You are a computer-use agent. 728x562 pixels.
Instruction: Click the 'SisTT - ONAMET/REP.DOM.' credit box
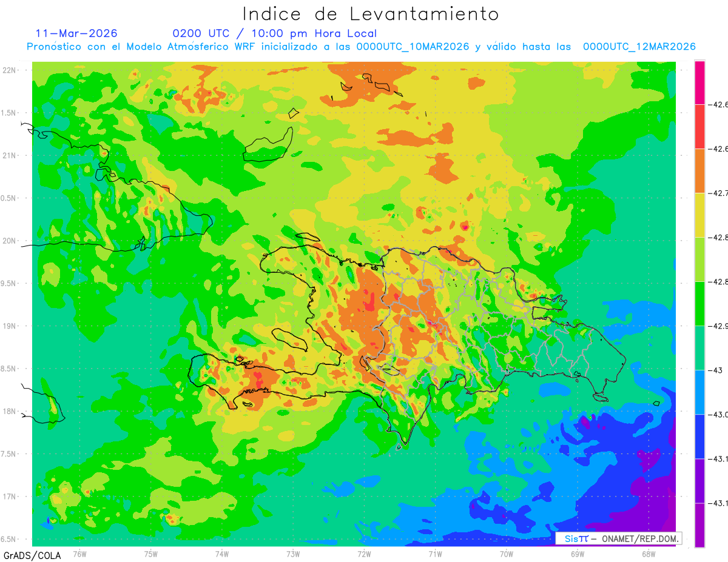[x=619, y=538]
